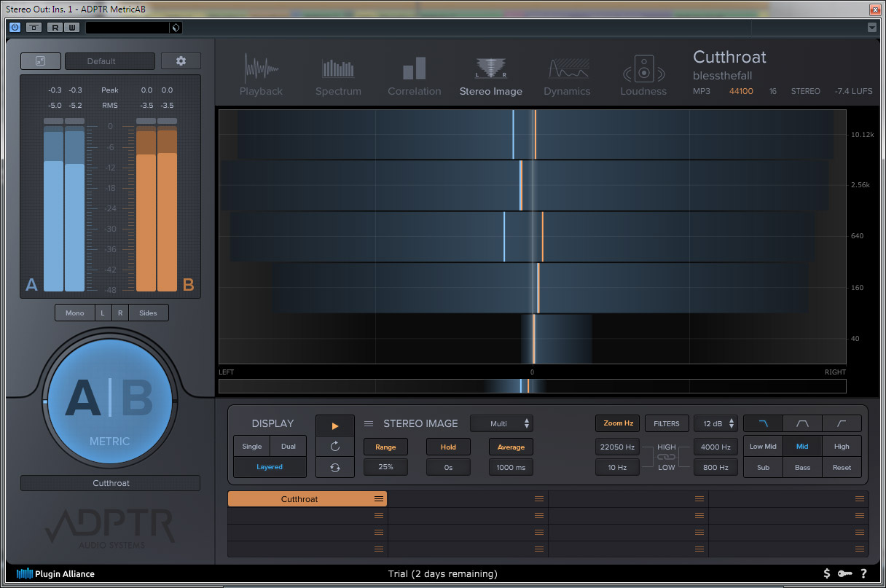Select Single display mode

[x=251, y=446]
